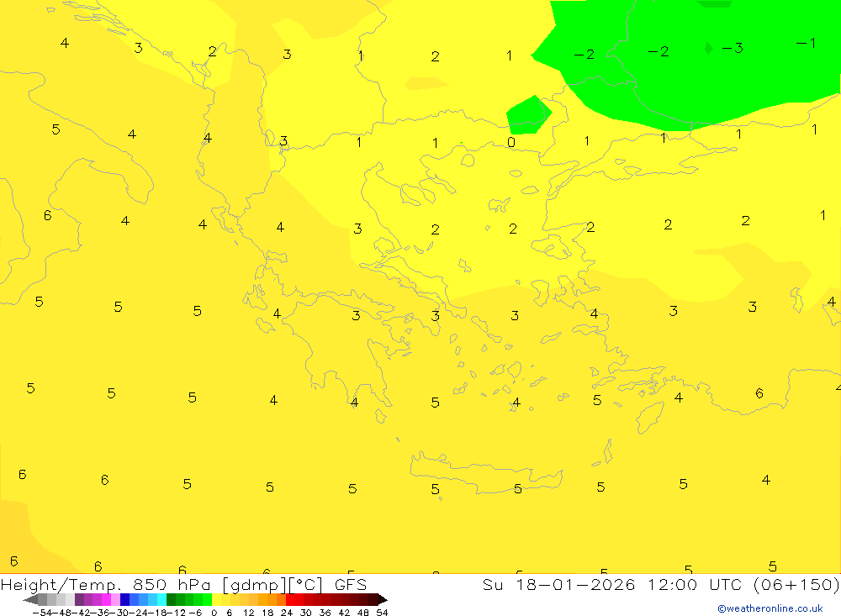
Task: Pick the dark purple legend swatch at -42
Action: [79, 599]
